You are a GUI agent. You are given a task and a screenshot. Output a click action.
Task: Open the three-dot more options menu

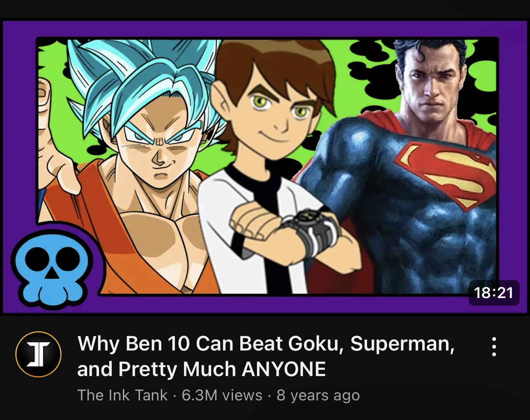pos(494,347)
